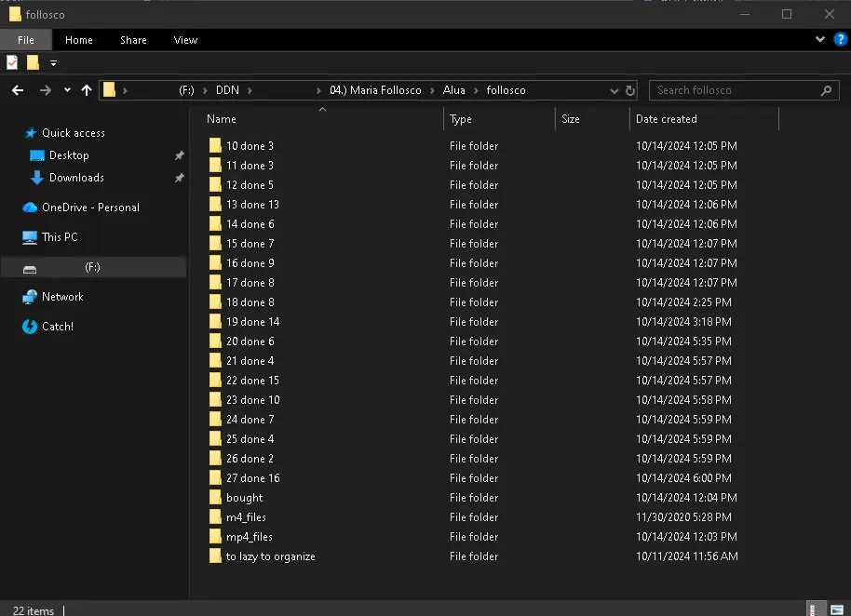Go back with the Back arrow
Viewport: 851px width, 616px height.
[x=18, y=90]
